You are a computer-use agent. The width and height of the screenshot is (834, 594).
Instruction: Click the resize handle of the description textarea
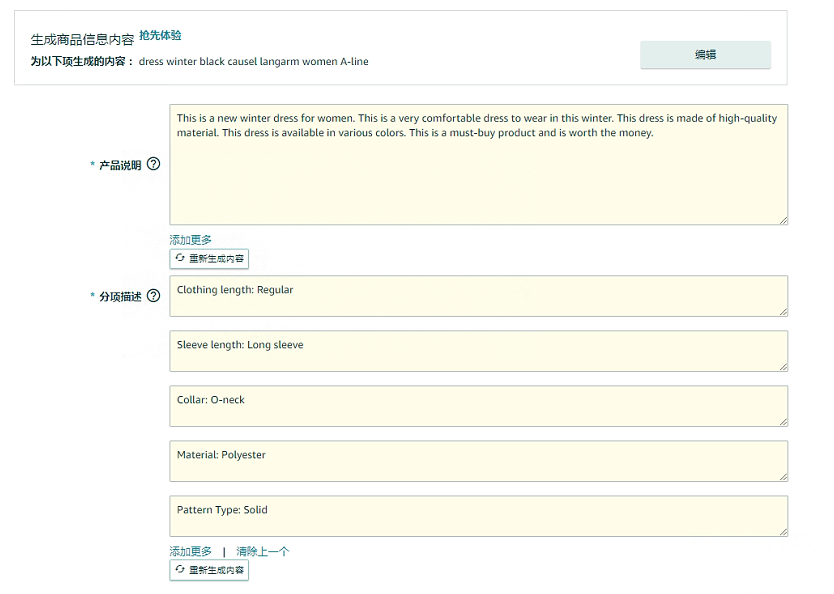[783, 221]
